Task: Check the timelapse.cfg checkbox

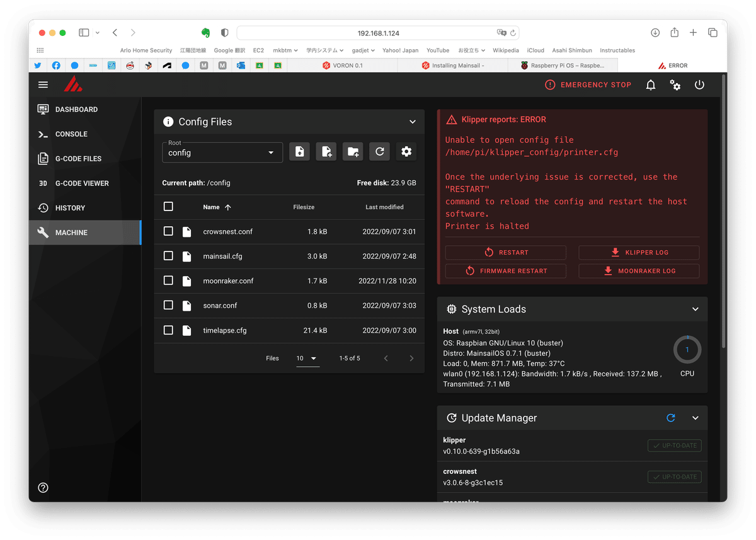Action: pos(168,330)
